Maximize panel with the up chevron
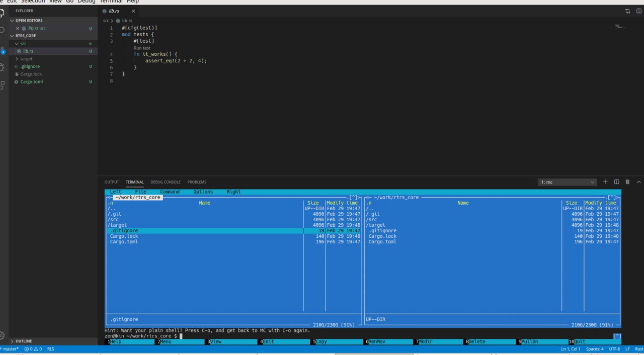The width and height of the screenshot is (644, 355). tap(638, 182)
